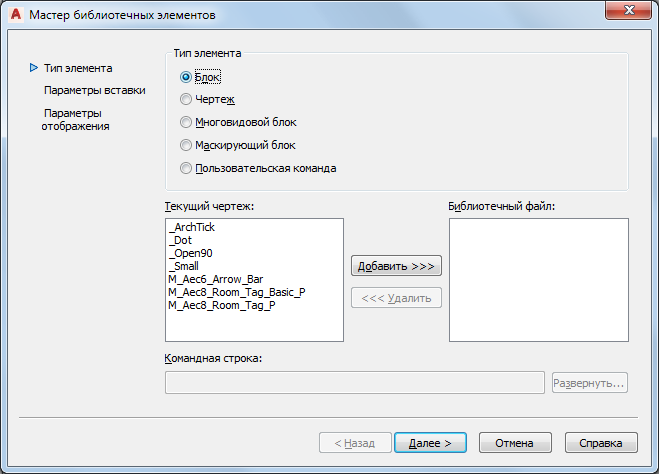Open Параметры вставки wizard step
Screen dimensions: 659x474
95,90
